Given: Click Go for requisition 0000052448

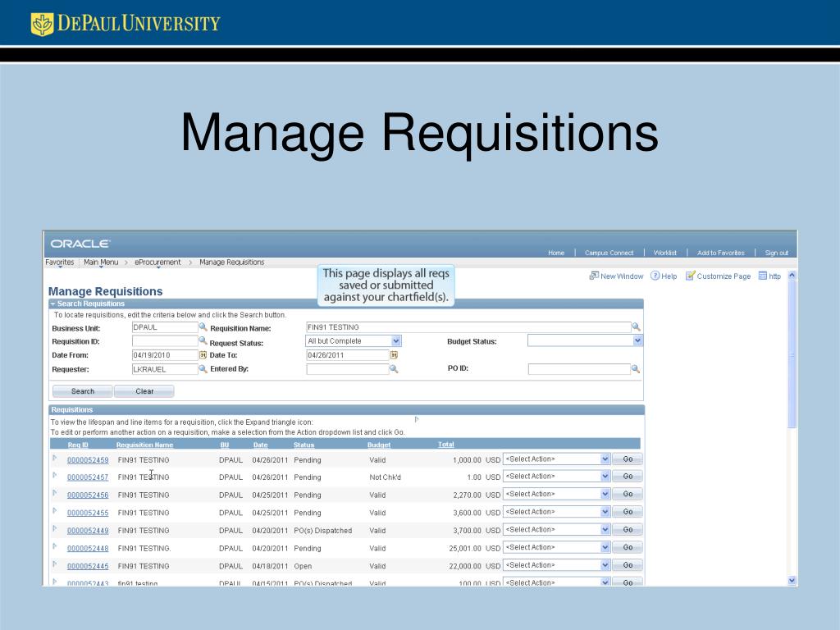Looking at the screenshot, I should coord(628,547).
